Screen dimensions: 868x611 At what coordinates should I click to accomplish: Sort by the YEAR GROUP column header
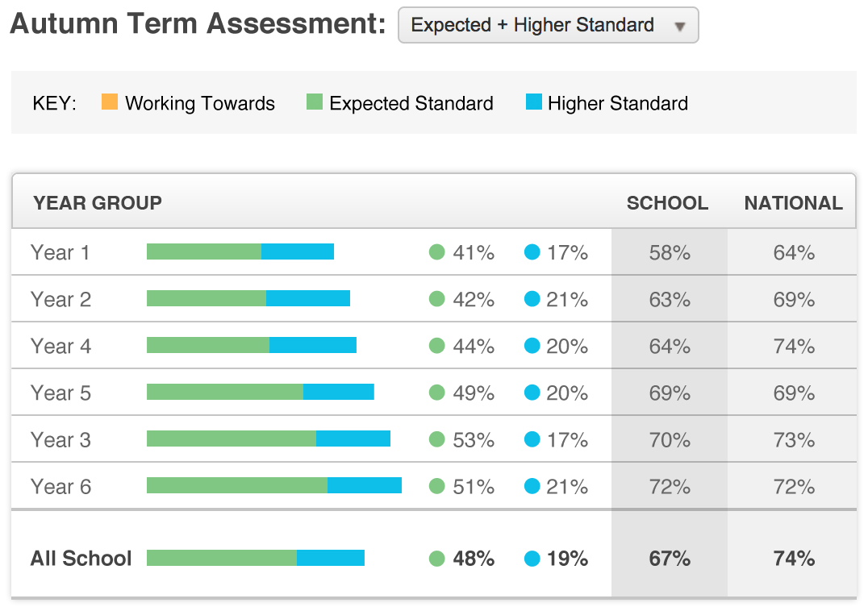pyautogui.click(x=98, y=203)
